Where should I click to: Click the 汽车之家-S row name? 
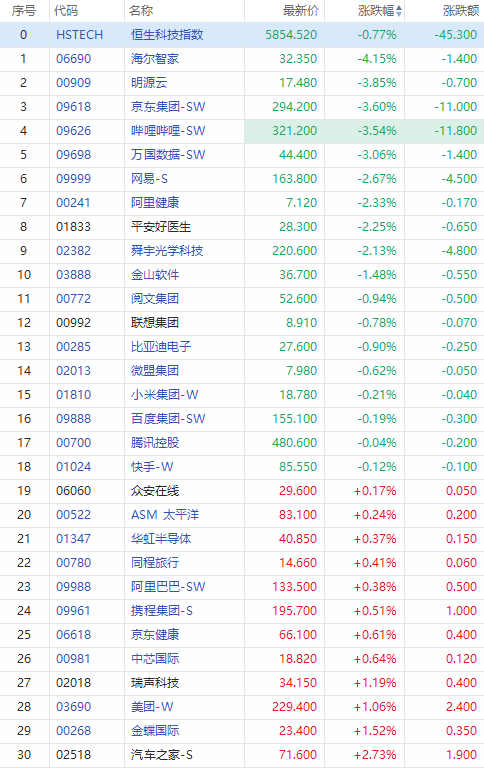click(x=162, y=755)
